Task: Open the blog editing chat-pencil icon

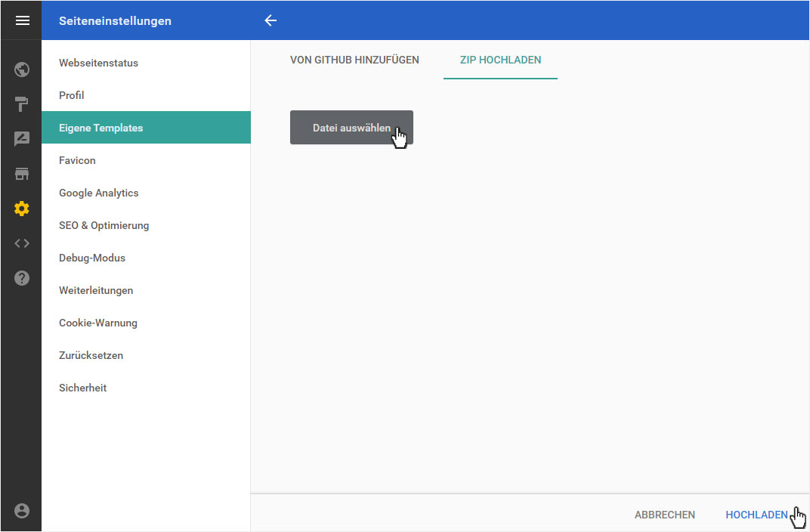Action: 22,139
